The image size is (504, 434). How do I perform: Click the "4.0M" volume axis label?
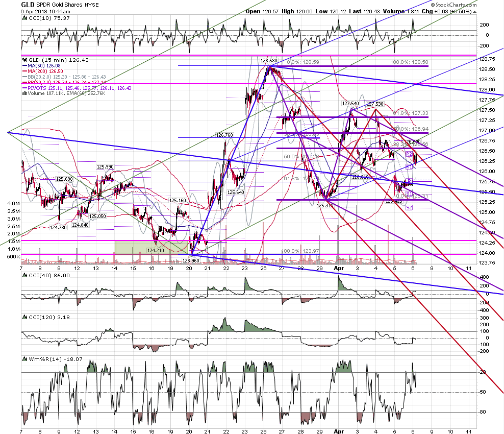[x=13, y=203]
